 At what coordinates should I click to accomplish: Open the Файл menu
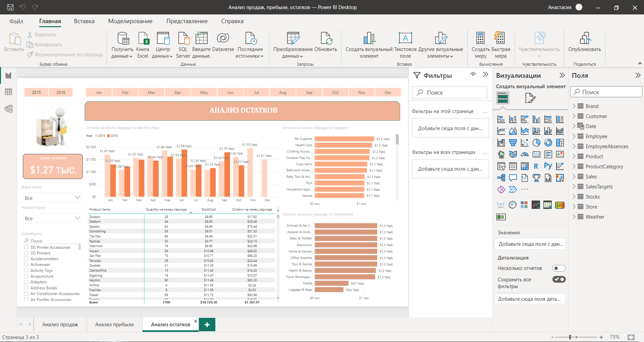(x=16, y=21)
